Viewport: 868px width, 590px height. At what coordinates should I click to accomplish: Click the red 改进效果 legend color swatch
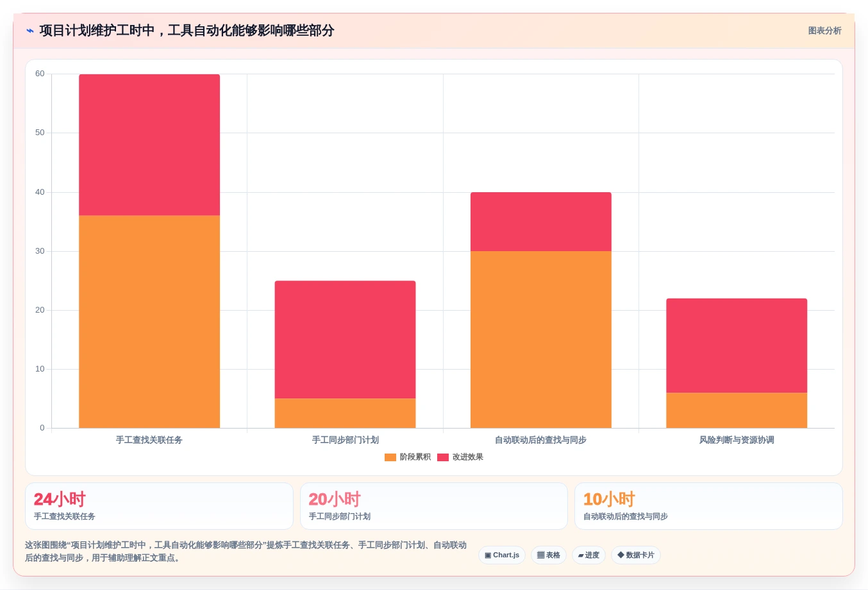pyautogui.click(x=443, y=457)
